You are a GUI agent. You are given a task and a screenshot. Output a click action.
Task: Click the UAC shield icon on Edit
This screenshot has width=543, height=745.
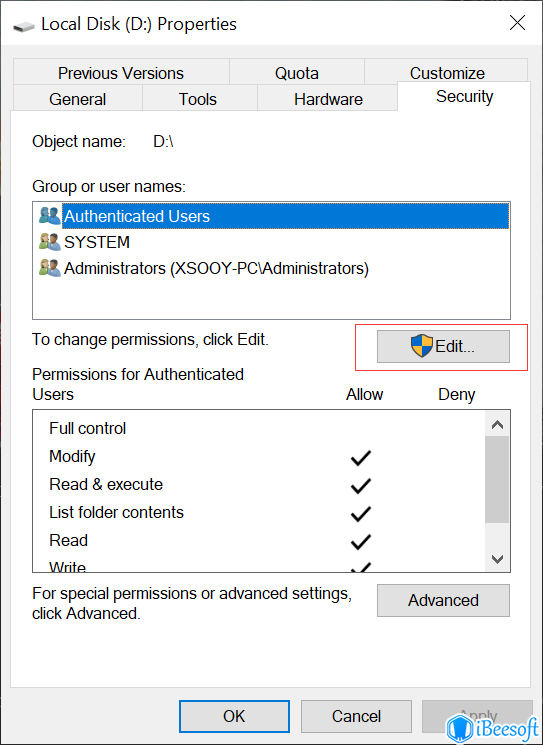tap(422, 345)
